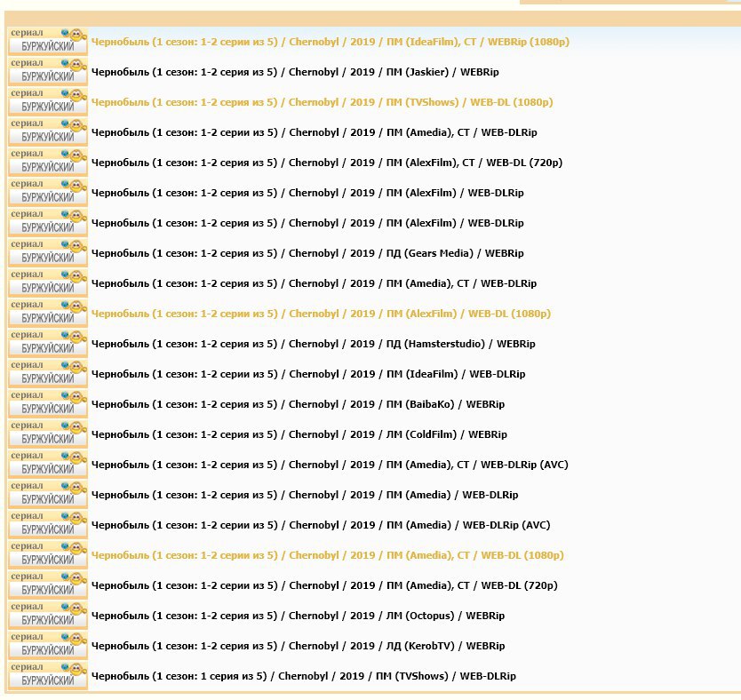
Task: Open the IdeaFilm WEBRip (1080p) Chernobyl link
Action: tap(330, 42)
